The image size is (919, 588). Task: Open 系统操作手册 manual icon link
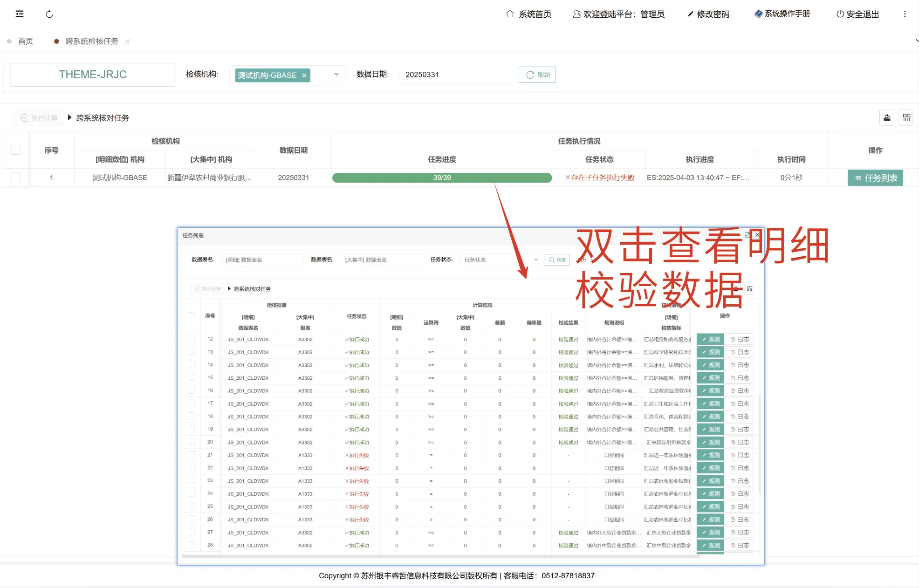[782, 14]
